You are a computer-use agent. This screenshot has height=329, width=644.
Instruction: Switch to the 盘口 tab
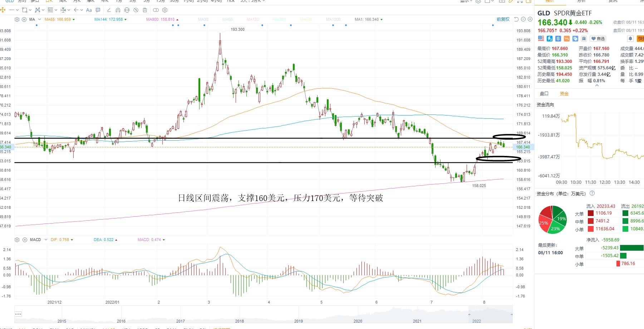click(544, 94)
